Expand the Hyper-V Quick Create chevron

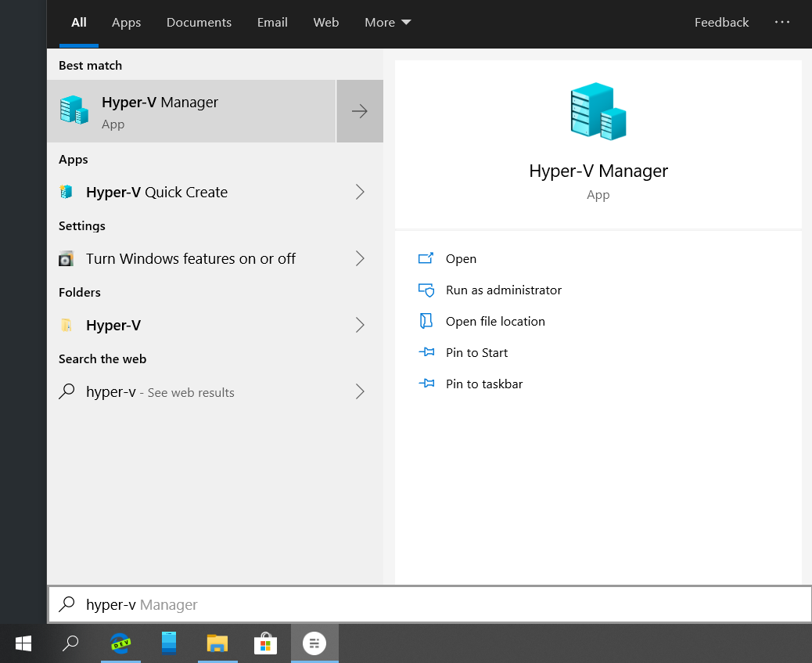click(x=359, y=192)
